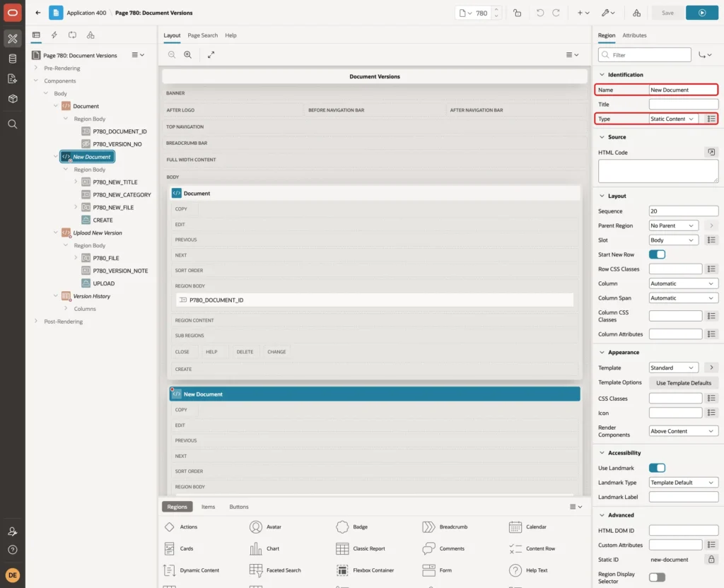Click the search magnifier in sidebar

pyautogui.click(x=13, y=124)
